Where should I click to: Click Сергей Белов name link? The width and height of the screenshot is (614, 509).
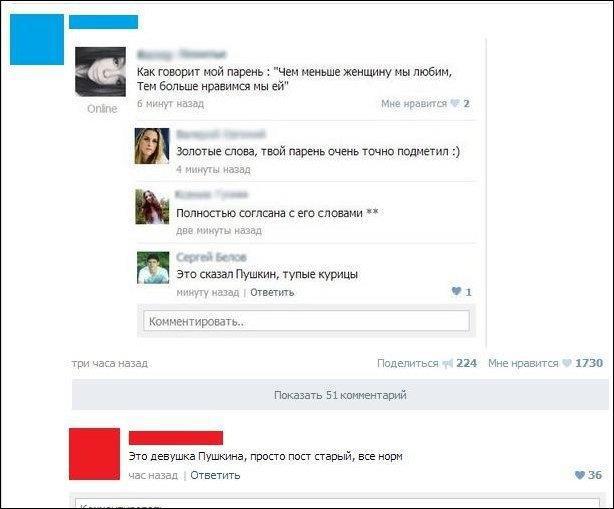pos(211,257)
